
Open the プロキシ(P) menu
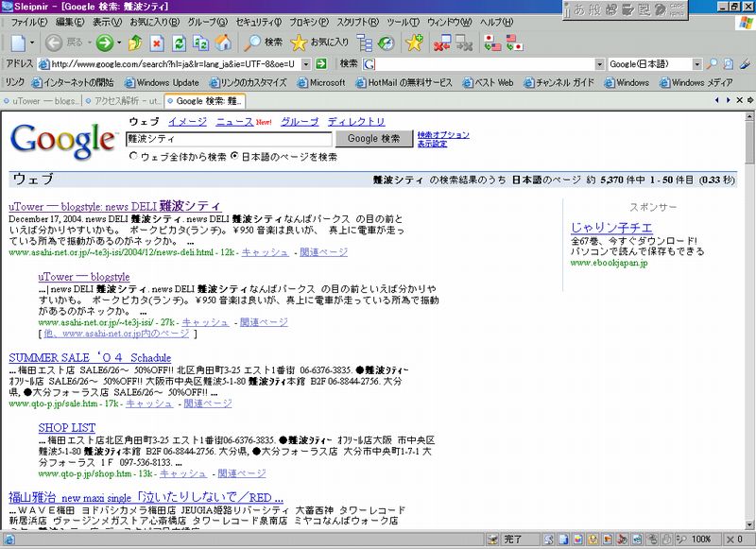click(x=309, y=22)
